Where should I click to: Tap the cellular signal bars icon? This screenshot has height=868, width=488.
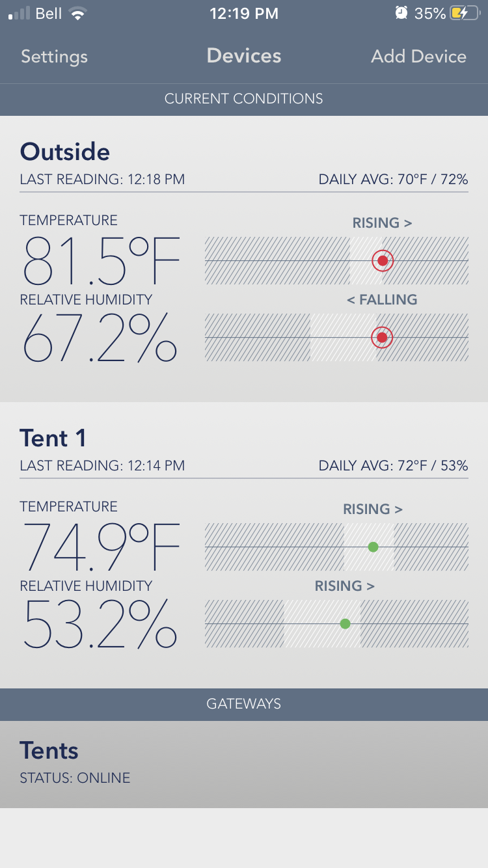(x=20, y=14)
